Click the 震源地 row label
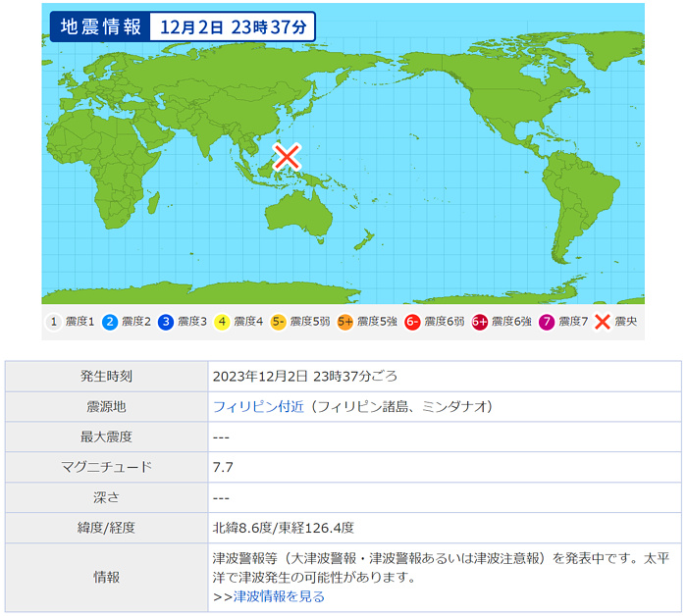Screen dimensions: 687x616 [x=106, y=407]
